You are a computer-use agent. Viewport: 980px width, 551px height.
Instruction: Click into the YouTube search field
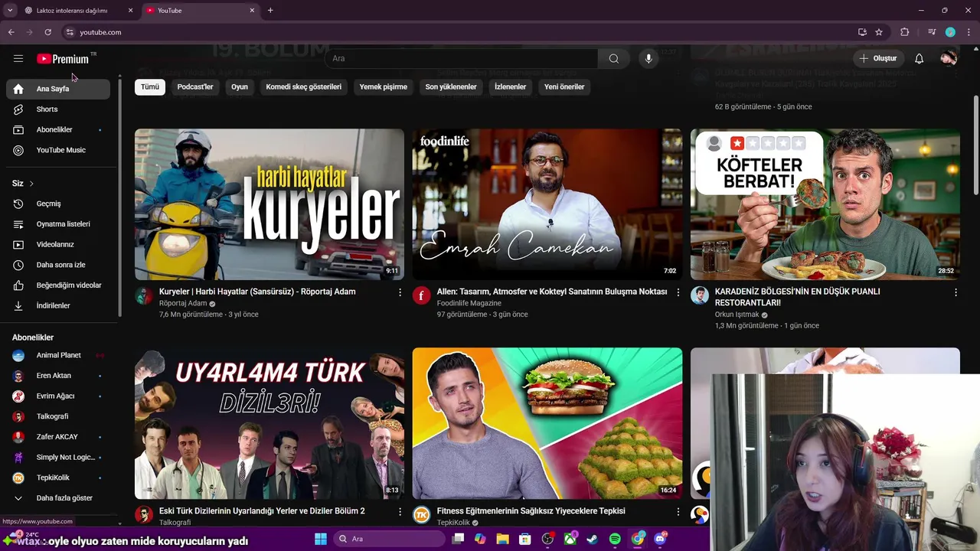click(x=462, y=58)
